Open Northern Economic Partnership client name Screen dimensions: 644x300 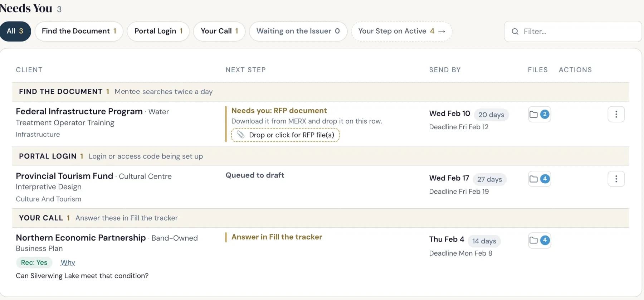point(81,238)
